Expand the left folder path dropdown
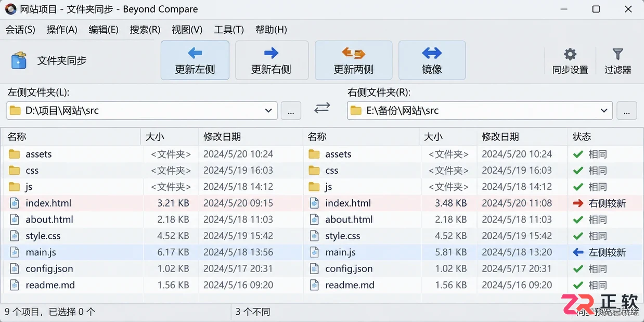The width and height of the screenshot is (644, 322). pyautogui.click(x=268, y=110)
